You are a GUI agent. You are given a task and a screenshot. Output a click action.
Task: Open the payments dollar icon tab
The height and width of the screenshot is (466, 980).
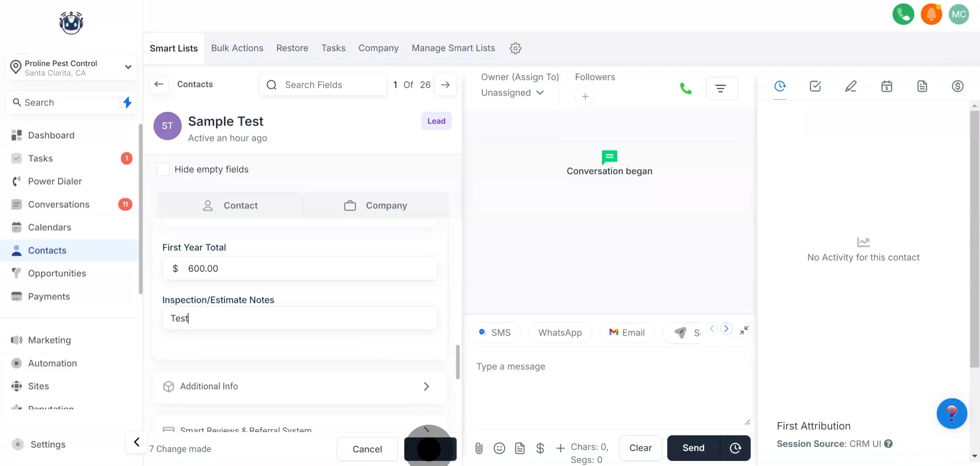(957, 86)
